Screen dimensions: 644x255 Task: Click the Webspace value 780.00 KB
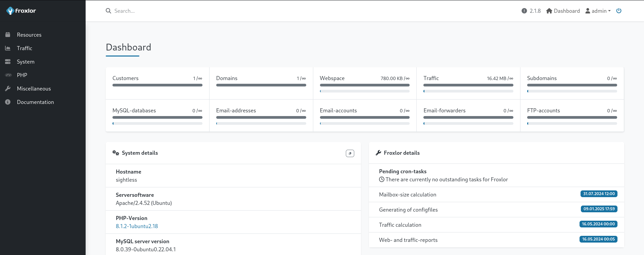pyautogui.click(x=392, y=78)
